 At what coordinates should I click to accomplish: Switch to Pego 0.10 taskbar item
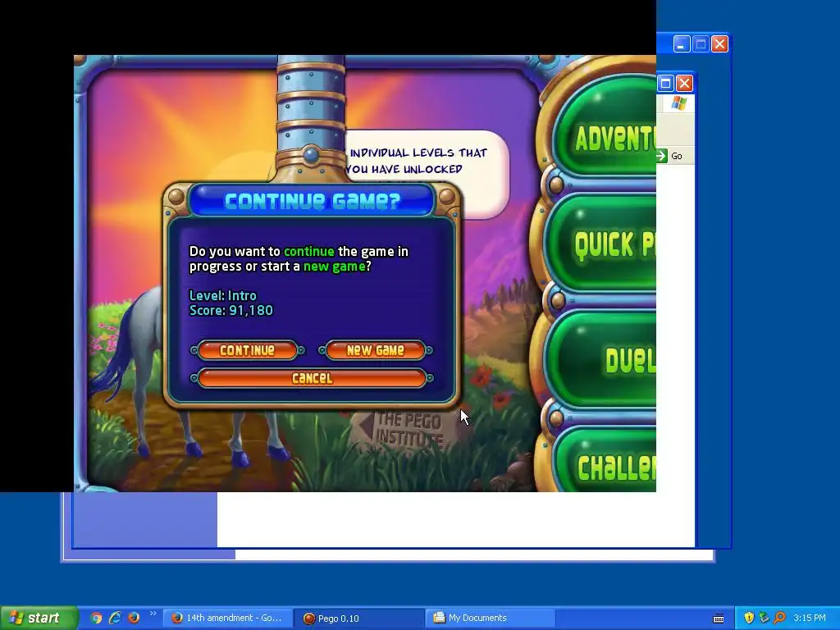click(x=359, y=619)
